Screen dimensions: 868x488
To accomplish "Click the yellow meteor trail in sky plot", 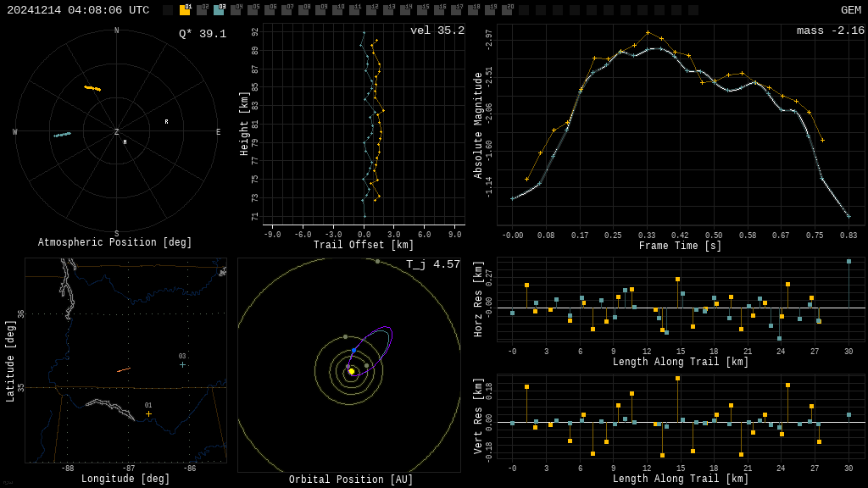I will pos(92,88).
